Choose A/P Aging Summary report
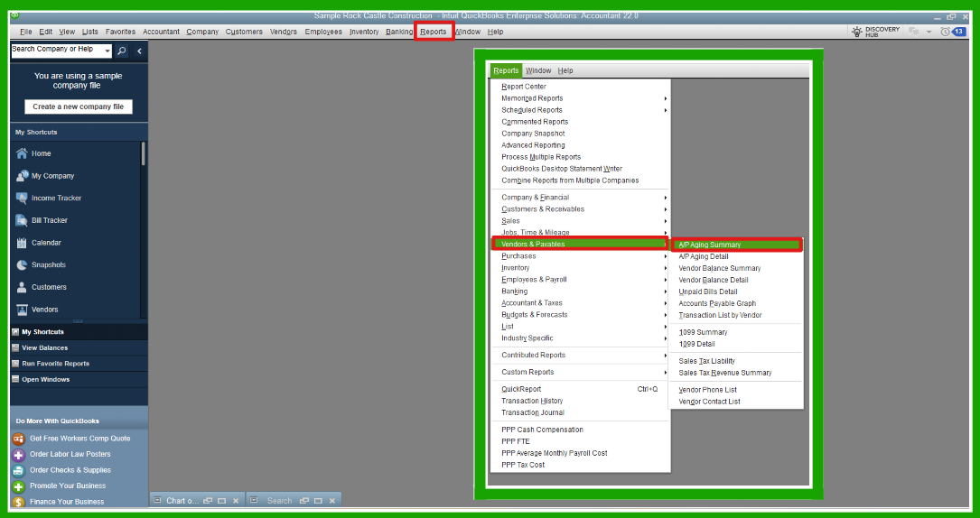 click(736, 245)
